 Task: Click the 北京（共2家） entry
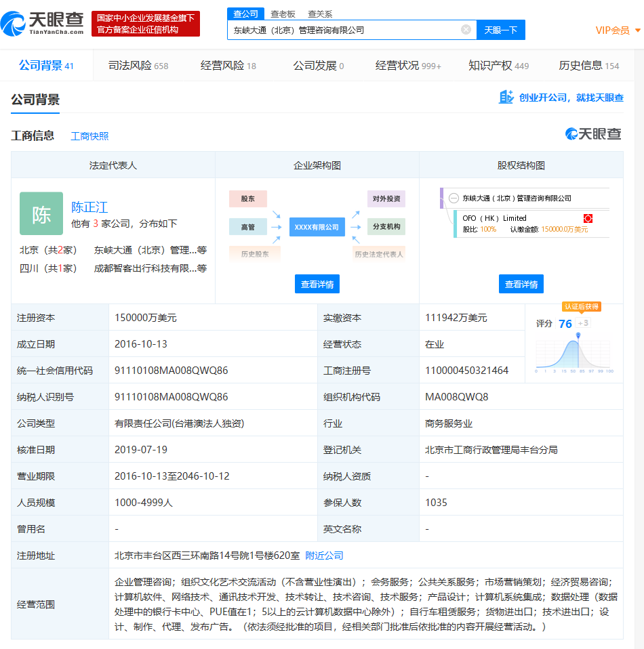[x=48, y=250]
